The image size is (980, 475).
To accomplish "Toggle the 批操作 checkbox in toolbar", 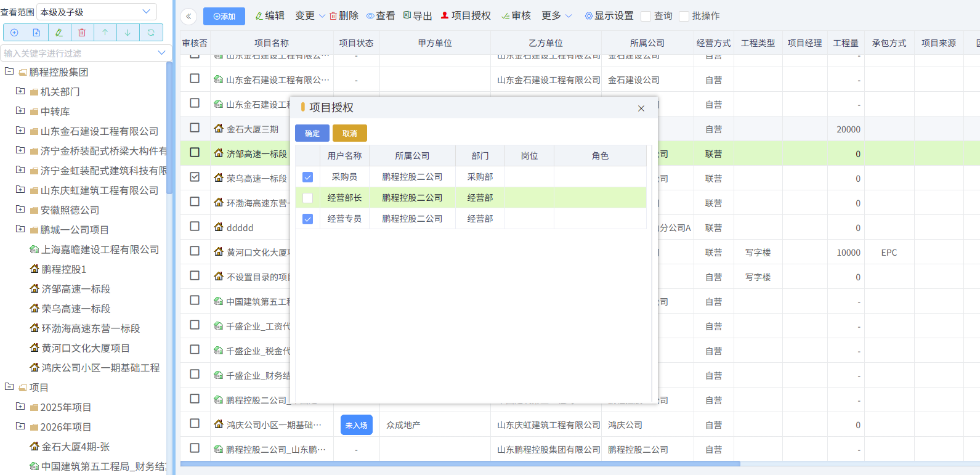I will [x=684, y=17].
